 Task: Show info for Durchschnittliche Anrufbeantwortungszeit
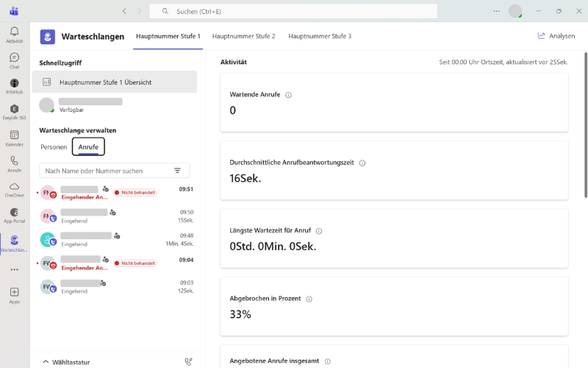[x=362, y=163]
